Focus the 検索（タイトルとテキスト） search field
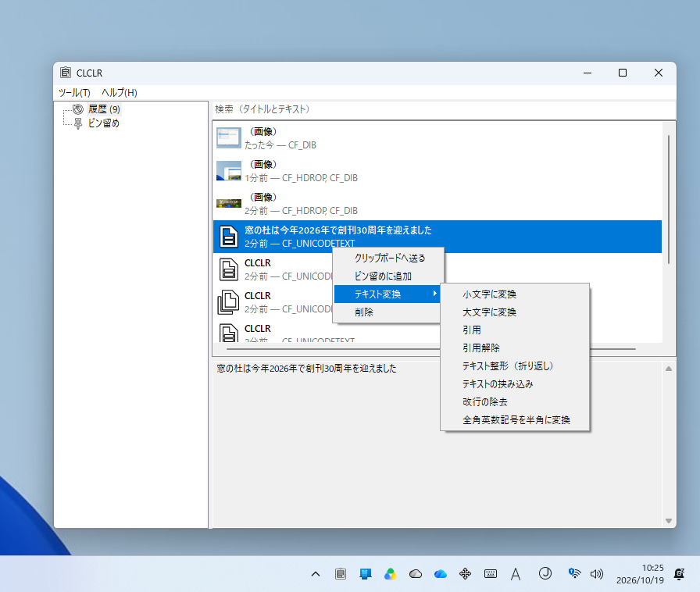The height and width of the screenshot is (592, 700). click(x=444, y=109)
